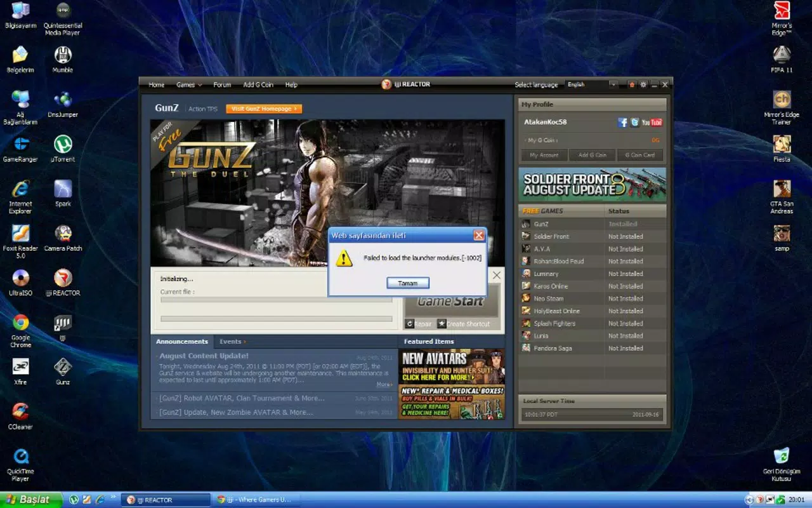Select the Mirror's Edge desktop icon
The image size is (812, 508).
pyautogui.click(x=782, y=18)
